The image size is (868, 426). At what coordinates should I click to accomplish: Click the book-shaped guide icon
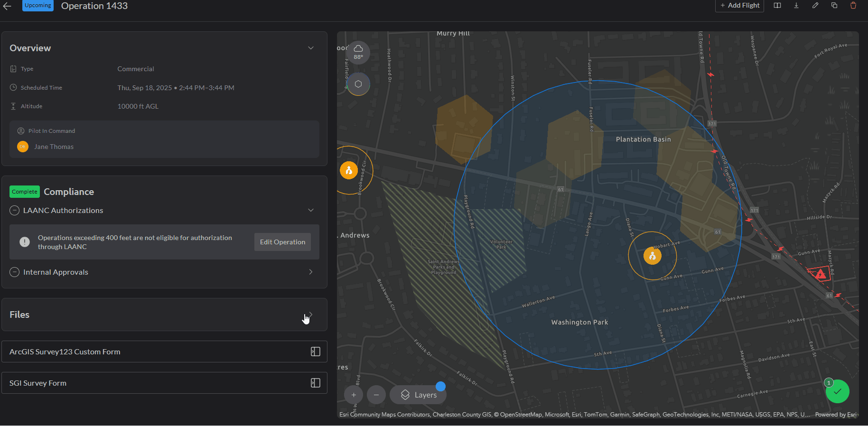[x=777, y=6]
